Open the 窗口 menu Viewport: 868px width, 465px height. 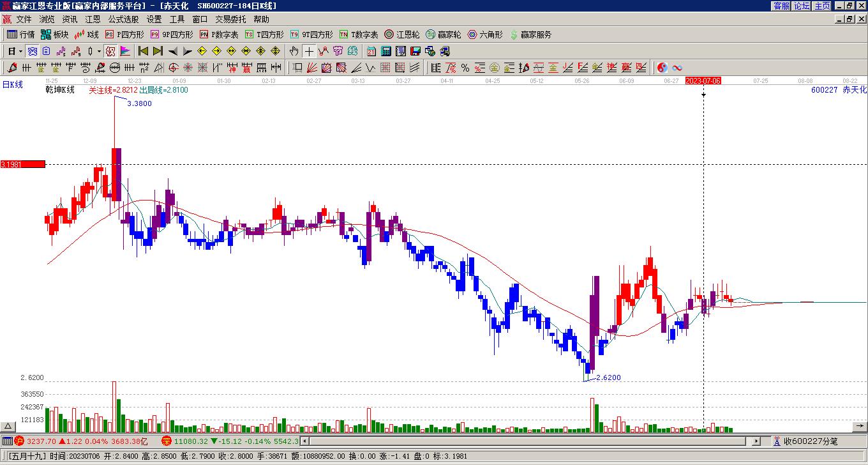[200, 19]
